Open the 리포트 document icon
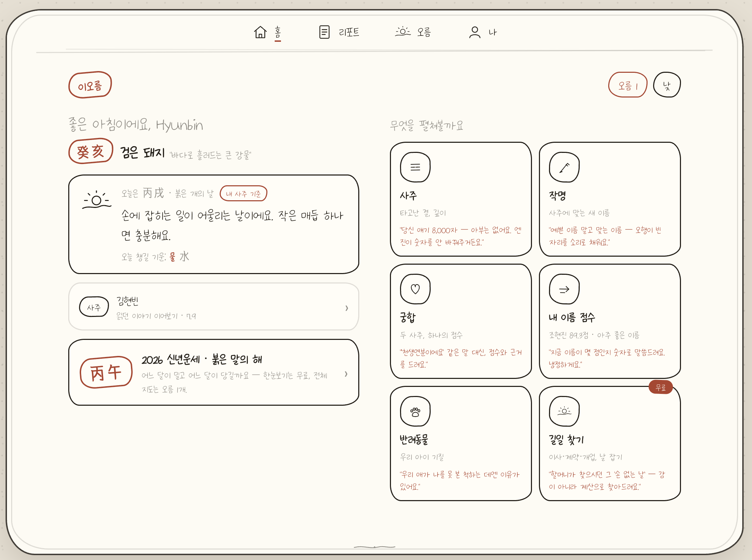The width and height of the screenshot is (752, 560). [324, 32]
